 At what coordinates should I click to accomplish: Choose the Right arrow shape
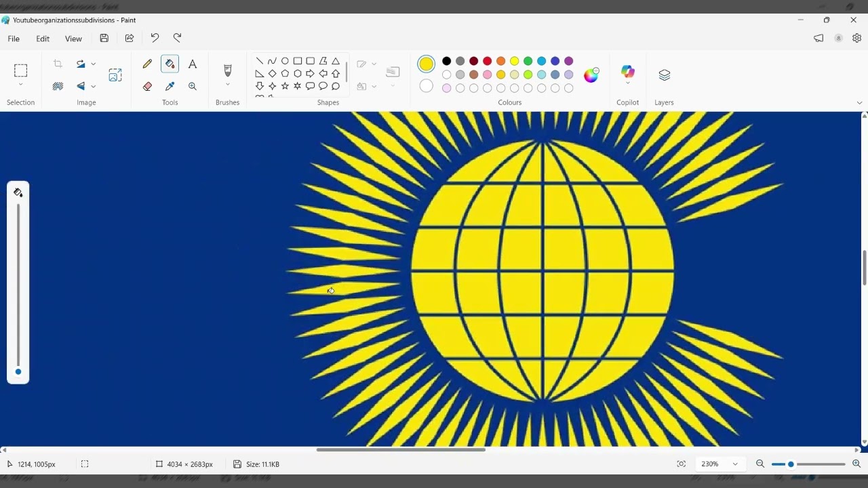[310, 73]
